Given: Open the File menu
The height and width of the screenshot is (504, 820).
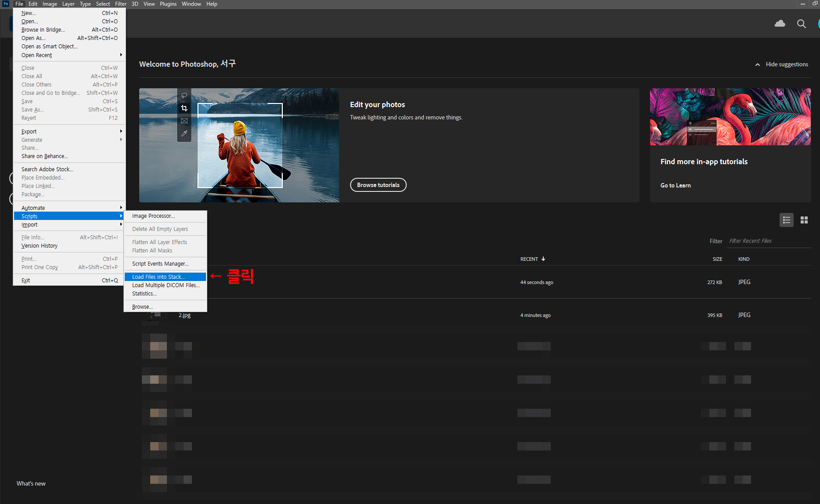Looking at the screenshot, I should (x=19, y=4).
